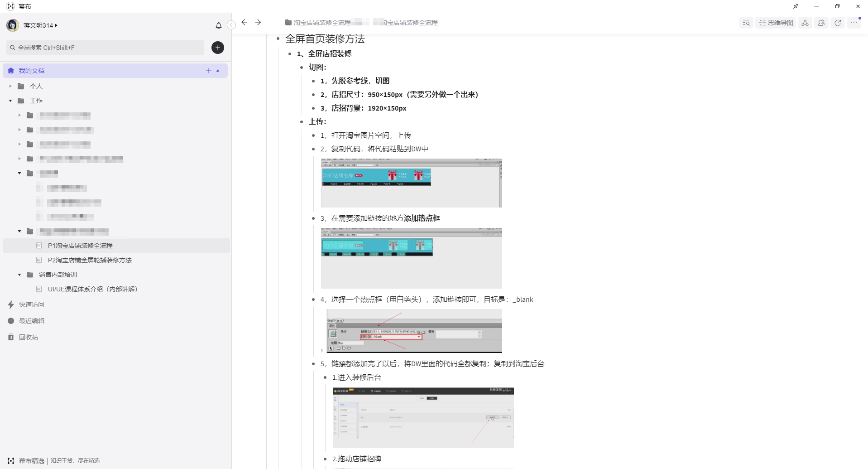Collapse the 销售内部培训 folder
This screenshot has width=868, height=469.
[x=19, y=275]
